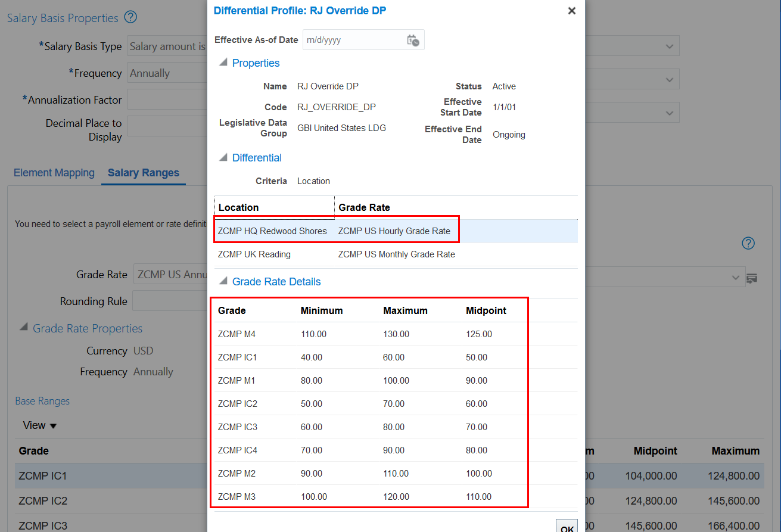Click the Maximum column header in Base Ranges
Viewport: 781px width, 532px height.
point(736,451)
